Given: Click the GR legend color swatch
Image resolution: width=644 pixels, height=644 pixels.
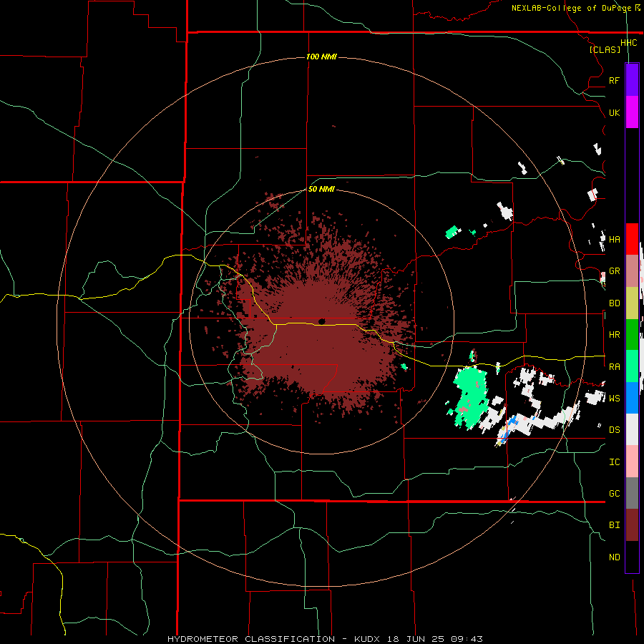Looking at the screenshot, I should coord(632,271).
